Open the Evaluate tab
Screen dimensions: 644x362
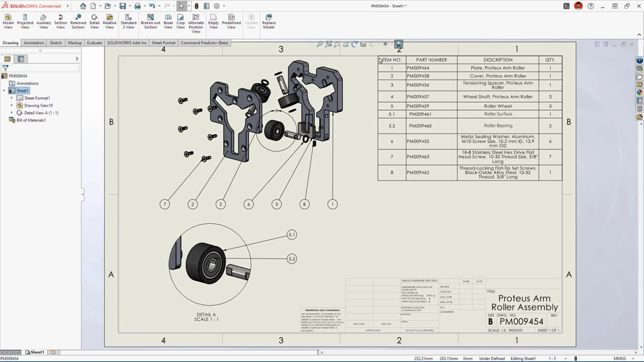(95, 43)
